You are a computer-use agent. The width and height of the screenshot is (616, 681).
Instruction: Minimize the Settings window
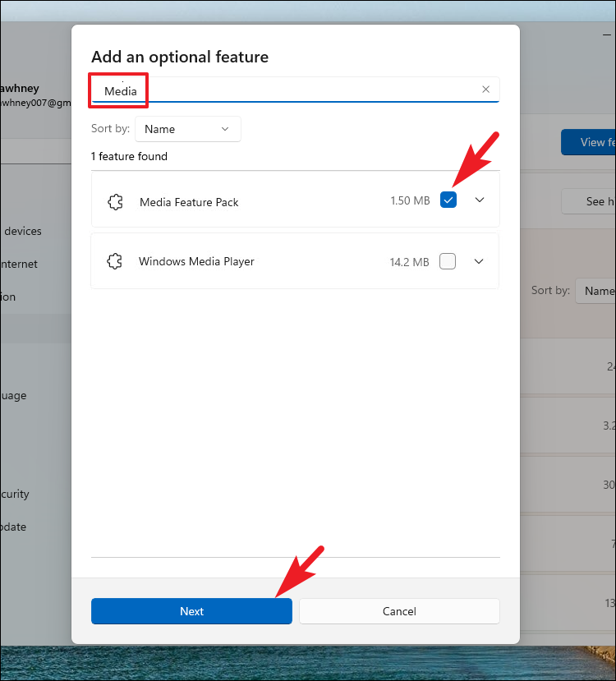point(607,35)
